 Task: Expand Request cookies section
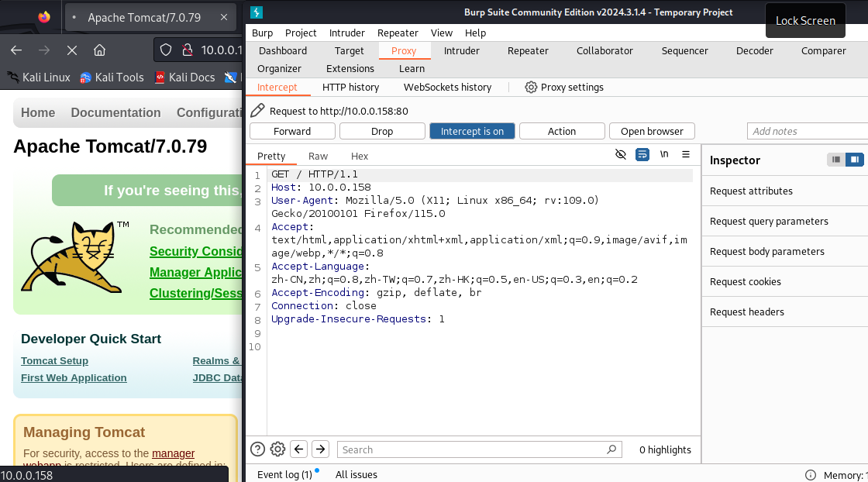point(785,281)
